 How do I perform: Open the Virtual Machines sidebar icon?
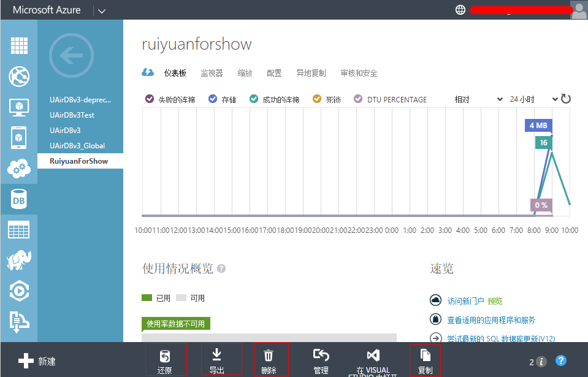20,108
